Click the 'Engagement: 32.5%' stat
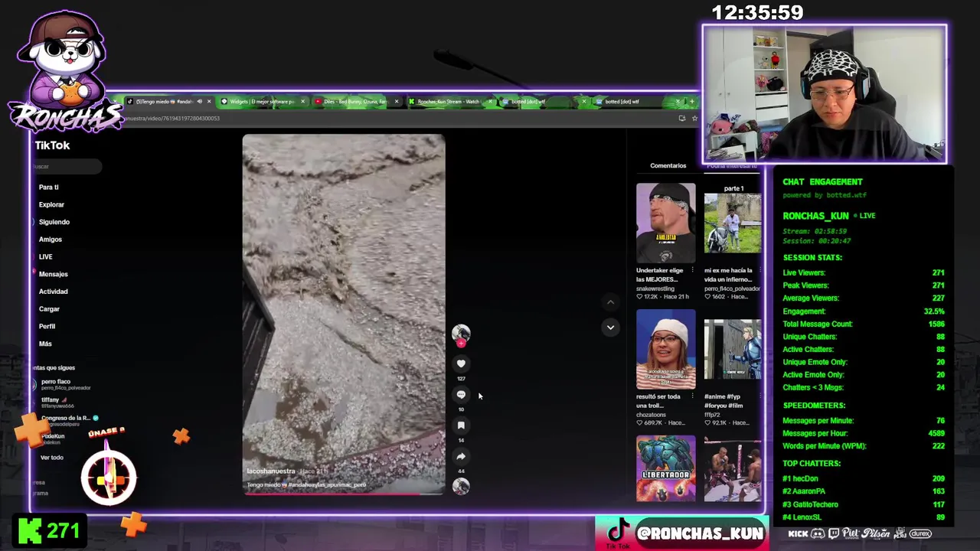Viewport: 980px width, 551px height. [x=863, y=311]
